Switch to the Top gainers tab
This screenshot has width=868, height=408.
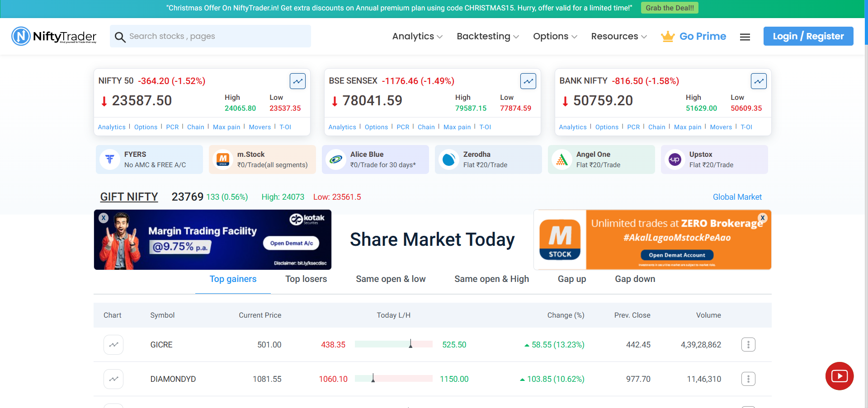pos(233,279)
